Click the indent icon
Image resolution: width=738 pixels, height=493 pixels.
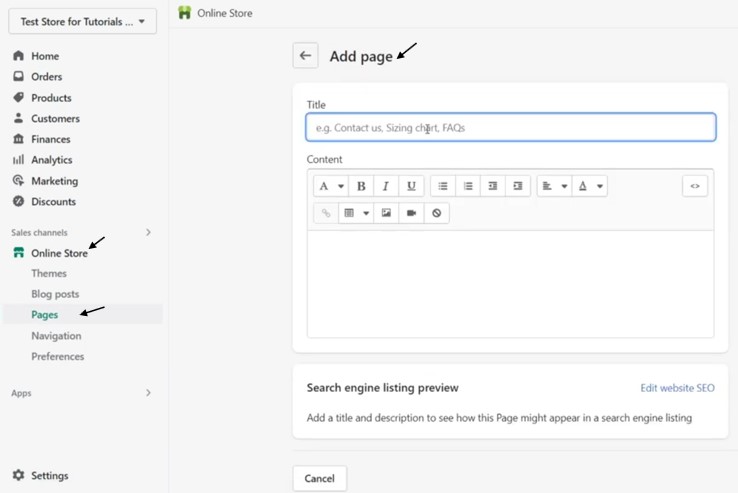tap(518, 186)
